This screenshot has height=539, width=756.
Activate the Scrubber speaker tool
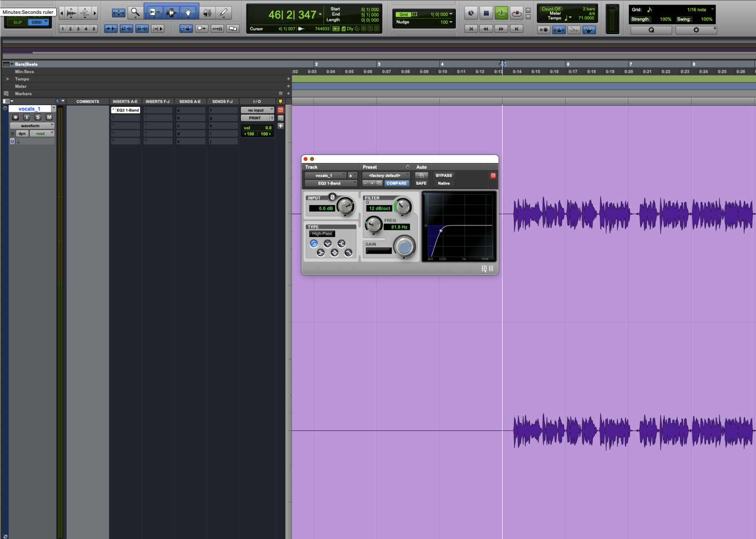click(x=207, y=13)
